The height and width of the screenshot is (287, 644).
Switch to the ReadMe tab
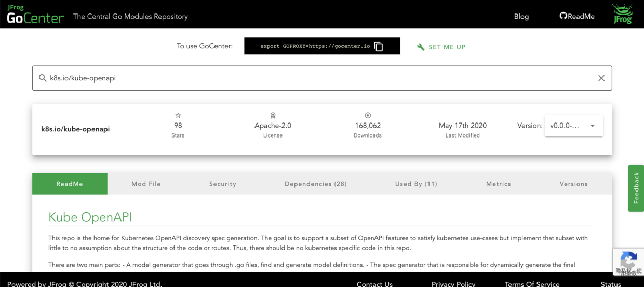70,184
